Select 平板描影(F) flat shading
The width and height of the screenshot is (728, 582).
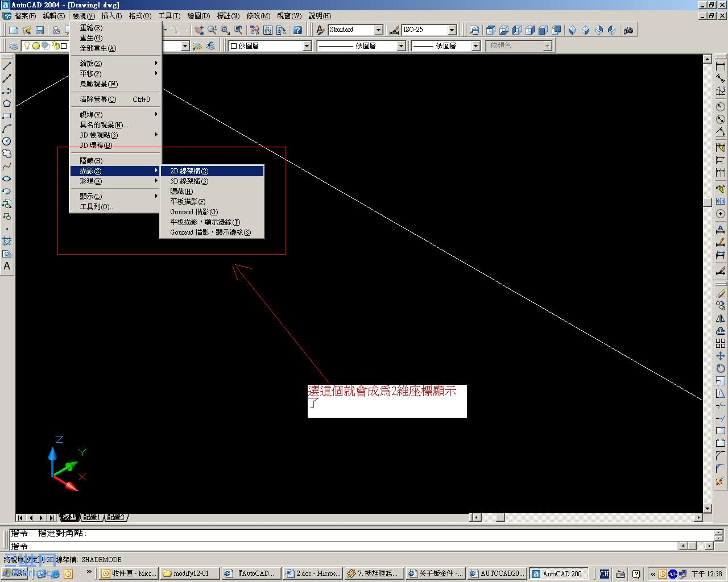pyautogui.click(x=212, y=201)
